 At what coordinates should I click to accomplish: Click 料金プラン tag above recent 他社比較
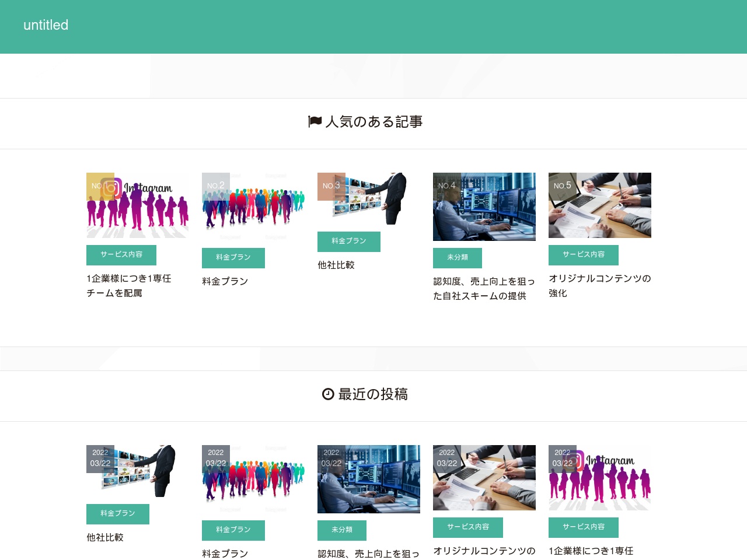click(x=118, y=514)
